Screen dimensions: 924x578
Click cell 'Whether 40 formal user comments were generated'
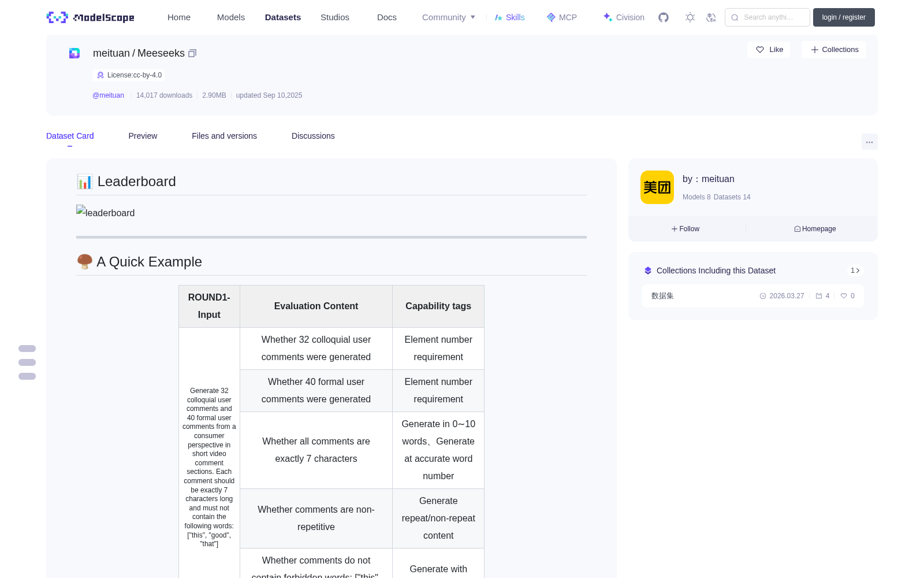coord(316,391)
